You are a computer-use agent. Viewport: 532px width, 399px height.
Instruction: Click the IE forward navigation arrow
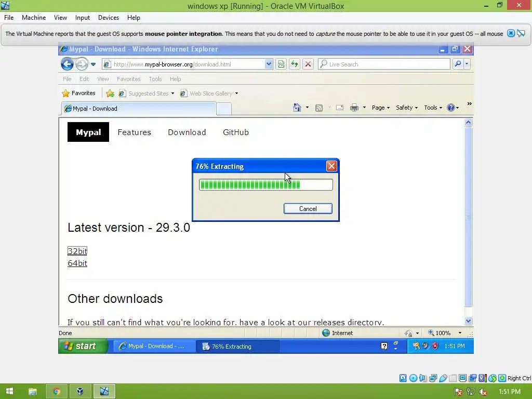(x=82, y=64)
